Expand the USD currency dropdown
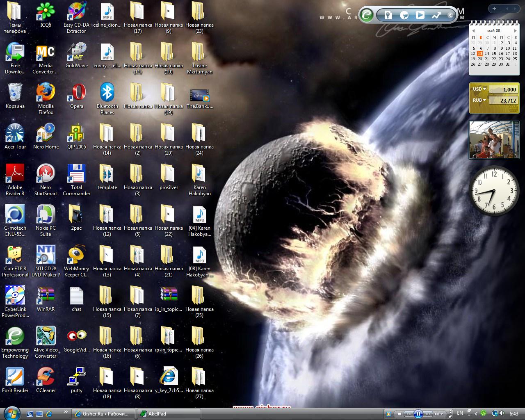The image size is (525, 420). tap(484, 89)
